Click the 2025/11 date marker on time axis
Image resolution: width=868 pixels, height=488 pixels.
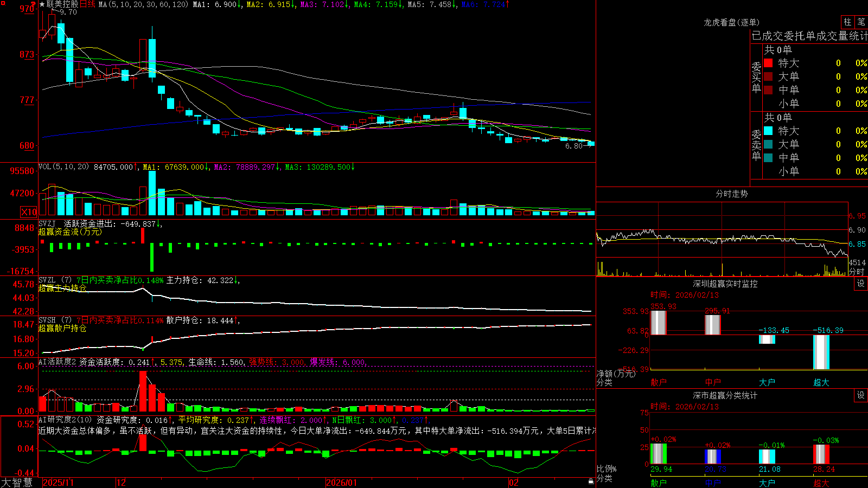pos(58,483)
